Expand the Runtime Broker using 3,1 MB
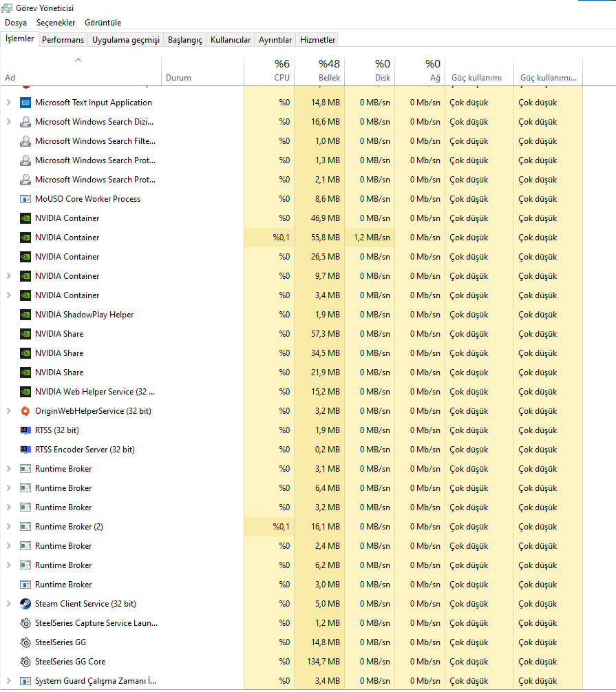 tap(8, 469)
